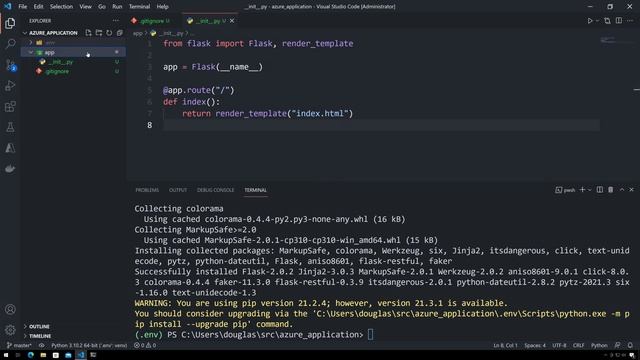The width and height of the screenshot is (640, 360).
Task: Open the new terminal launch profile dropdown
Action: tap(589, 190)
